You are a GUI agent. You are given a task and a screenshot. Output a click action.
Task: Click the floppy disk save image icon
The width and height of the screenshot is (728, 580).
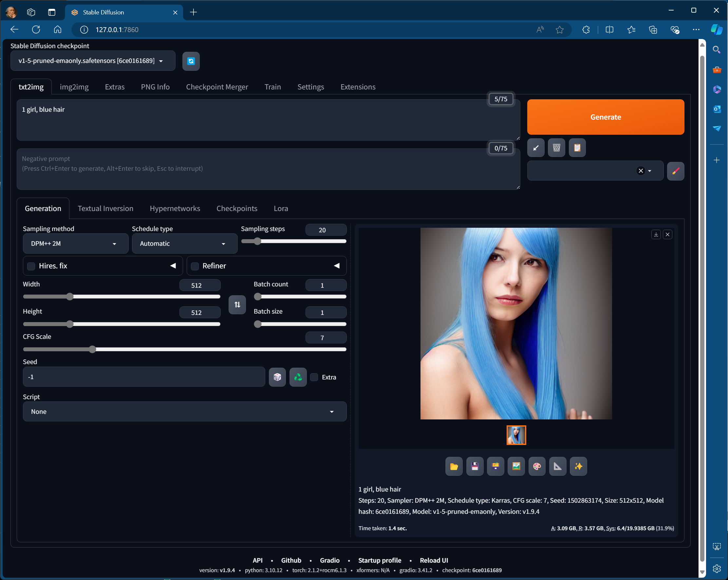(475, 466)
